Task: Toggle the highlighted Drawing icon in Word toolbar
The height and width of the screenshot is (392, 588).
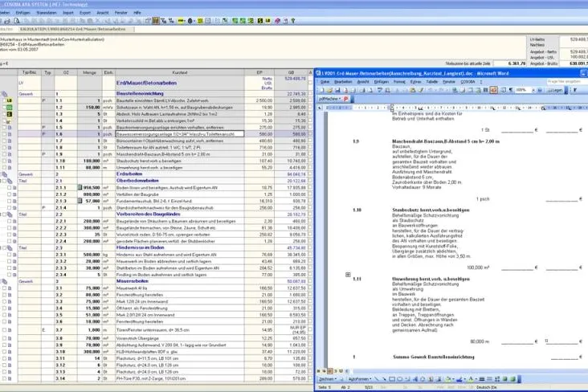Action: (x=493, y=90)
